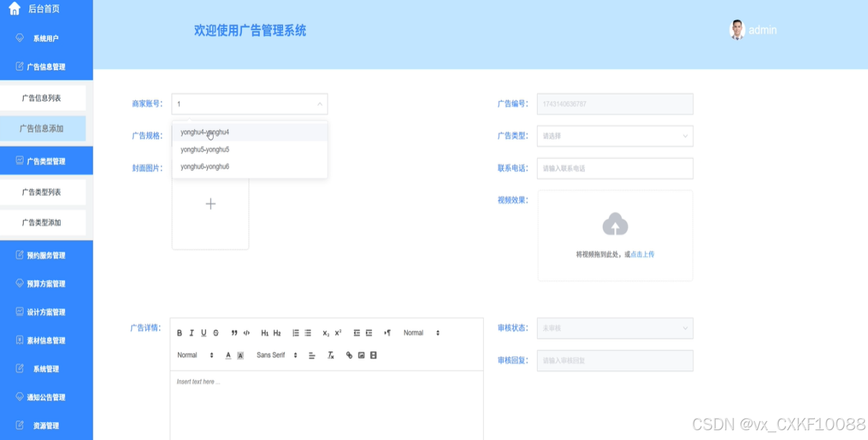
Task: Insert a video in the editor
Action: [x=374, y=355]
